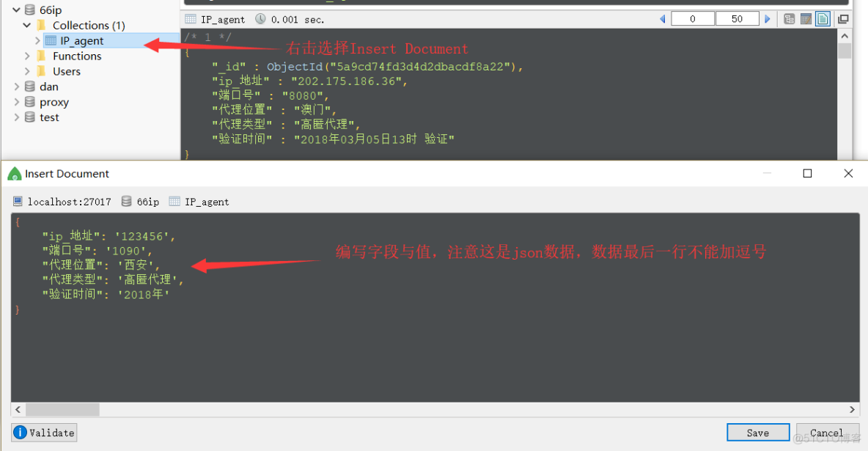Click the editor's horizontal scrollbar right arrow

tap(852, 409)
